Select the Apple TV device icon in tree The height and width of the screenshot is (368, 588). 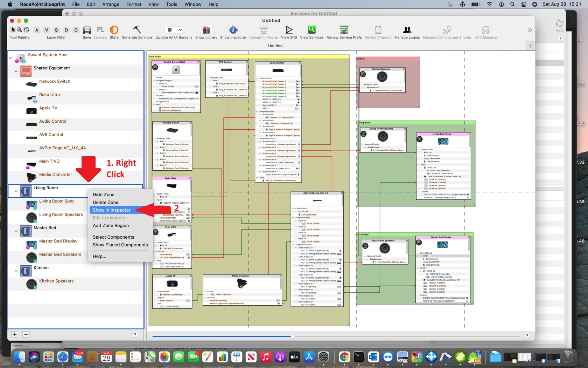[x=31, y=111]
